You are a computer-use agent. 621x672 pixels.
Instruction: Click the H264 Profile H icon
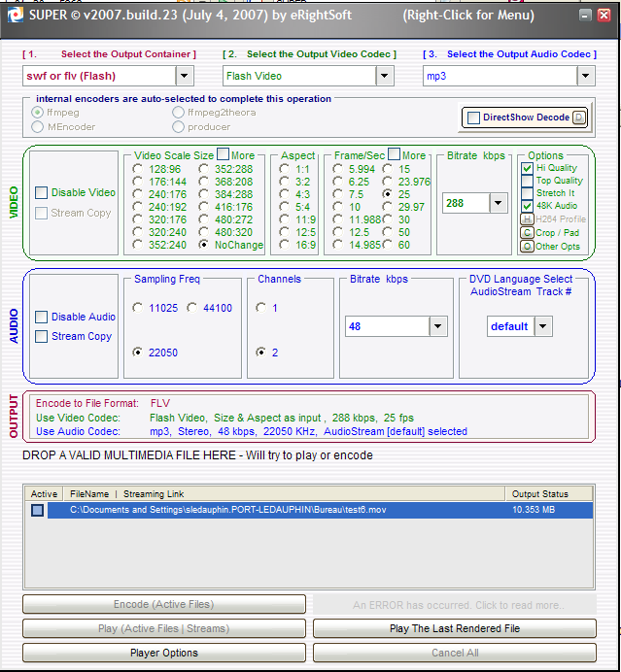[x=527, y=218]
